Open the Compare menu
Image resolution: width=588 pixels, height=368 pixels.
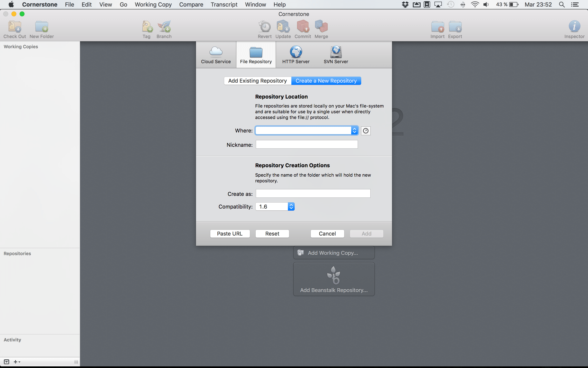pyautogui.click(x=191, y=4)
